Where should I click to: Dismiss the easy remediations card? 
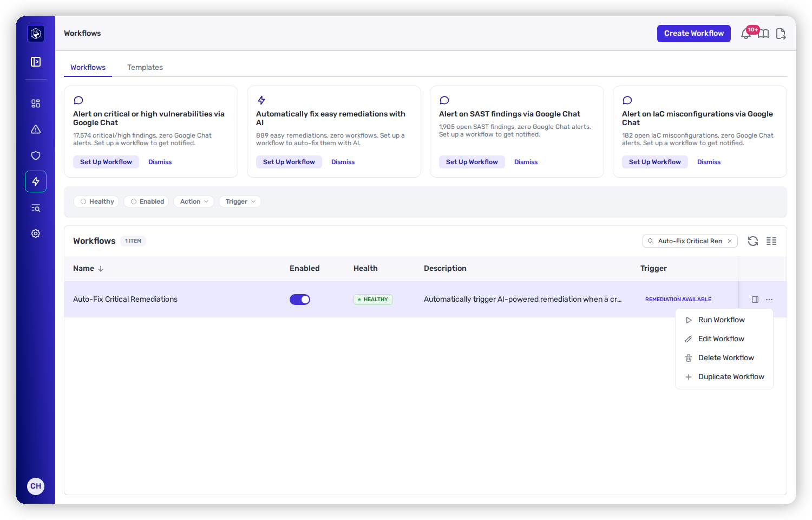click(343, 162)
